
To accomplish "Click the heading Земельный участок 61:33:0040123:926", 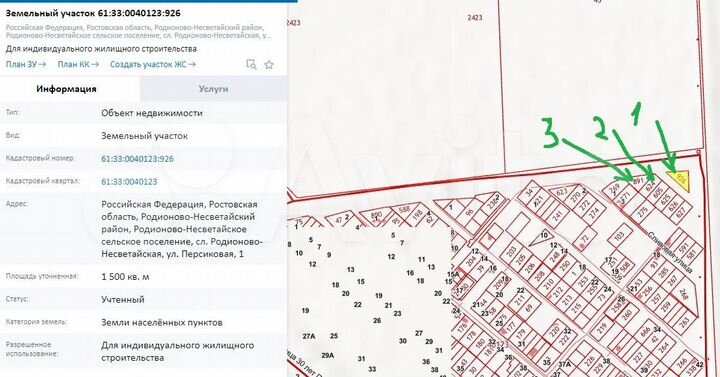I will pos(93,13).
